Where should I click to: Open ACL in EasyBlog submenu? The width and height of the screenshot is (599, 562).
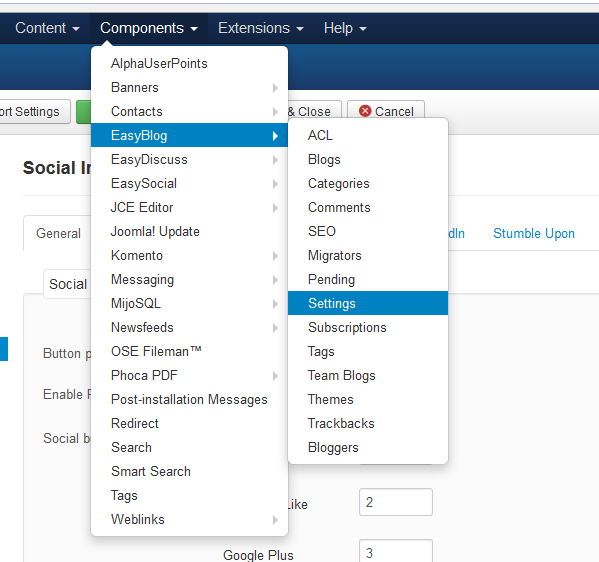[x=368, y=135]
